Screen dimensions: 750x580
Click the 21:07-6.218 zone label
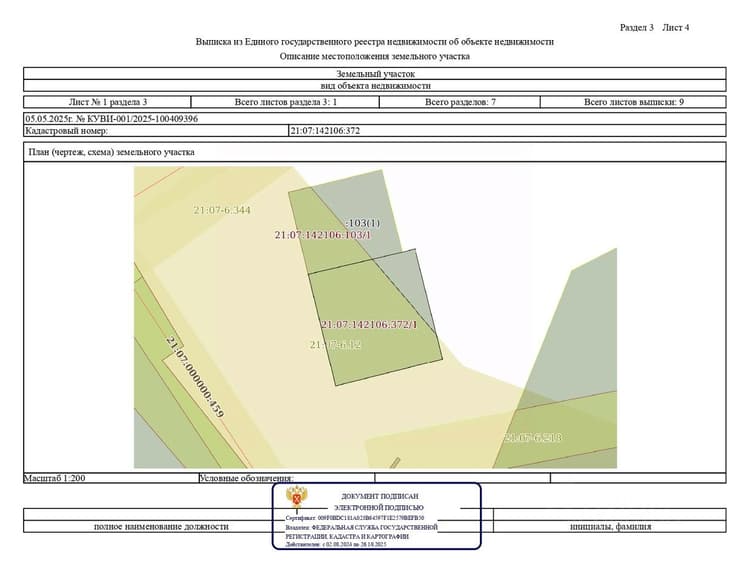pyautogui.click(x=532, y=437)
